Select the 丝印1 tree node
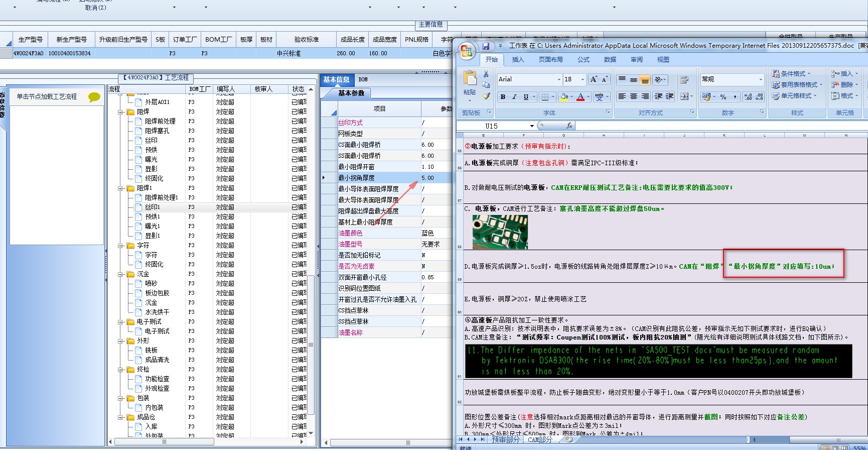868x450 pixels. pos(153,207)
